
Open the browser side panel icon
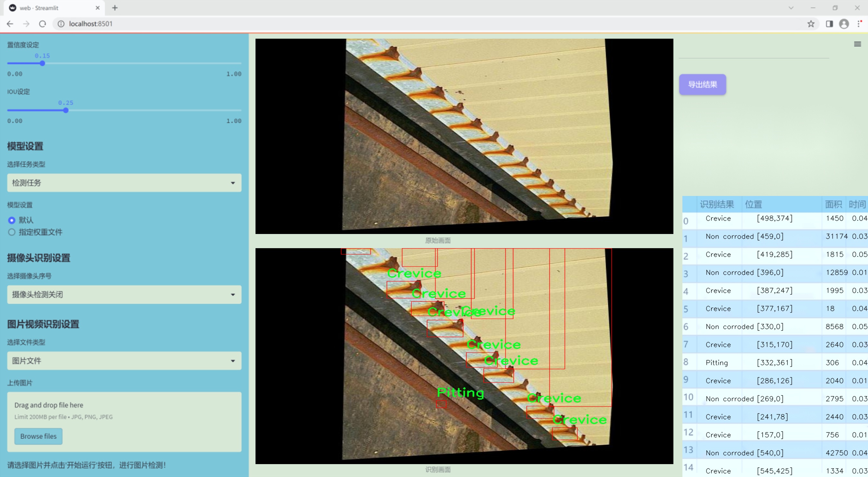tap(829, 24)
